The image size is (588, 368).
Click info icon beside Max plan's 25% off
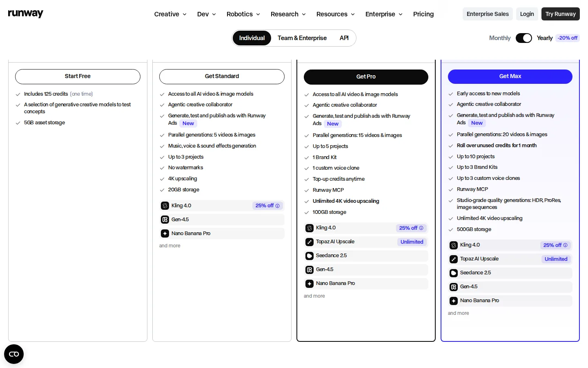coord(566,245)
